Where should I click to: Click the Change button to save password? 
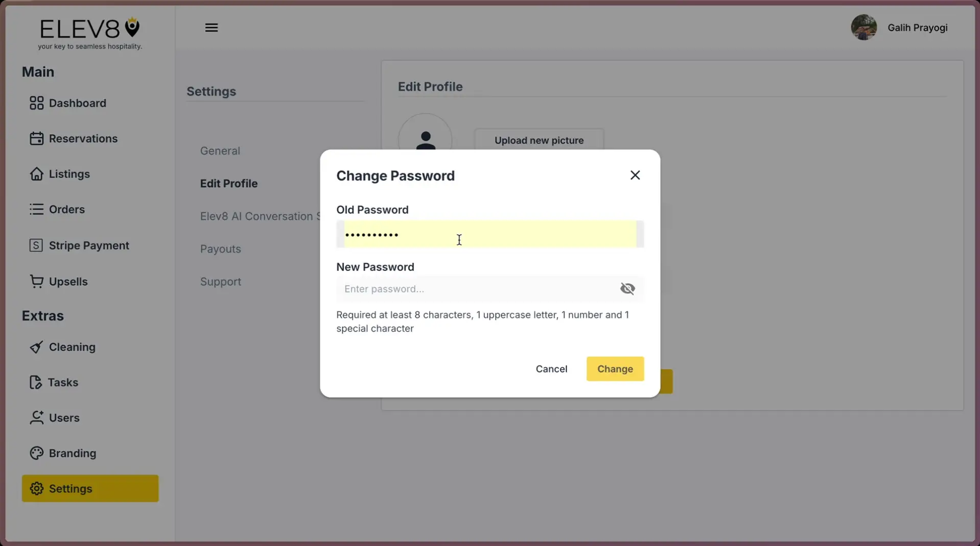pos(615,369)
